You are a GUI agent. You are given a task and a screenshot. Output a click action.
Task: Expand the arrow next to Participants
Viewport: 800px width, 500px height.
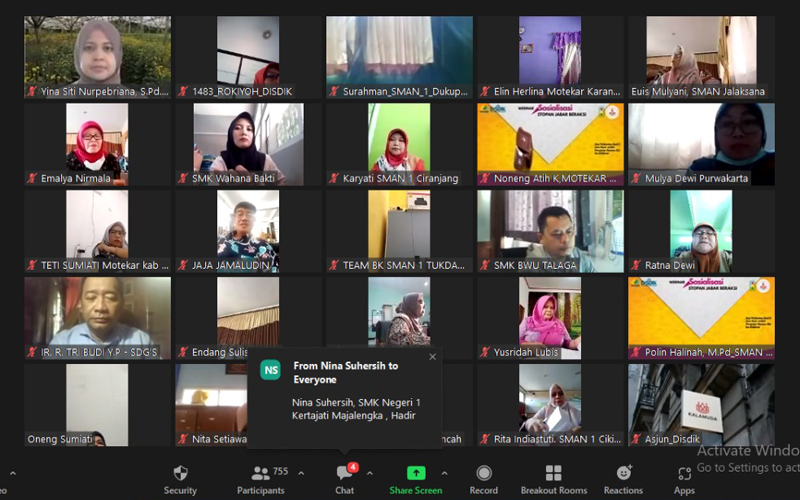301,473
